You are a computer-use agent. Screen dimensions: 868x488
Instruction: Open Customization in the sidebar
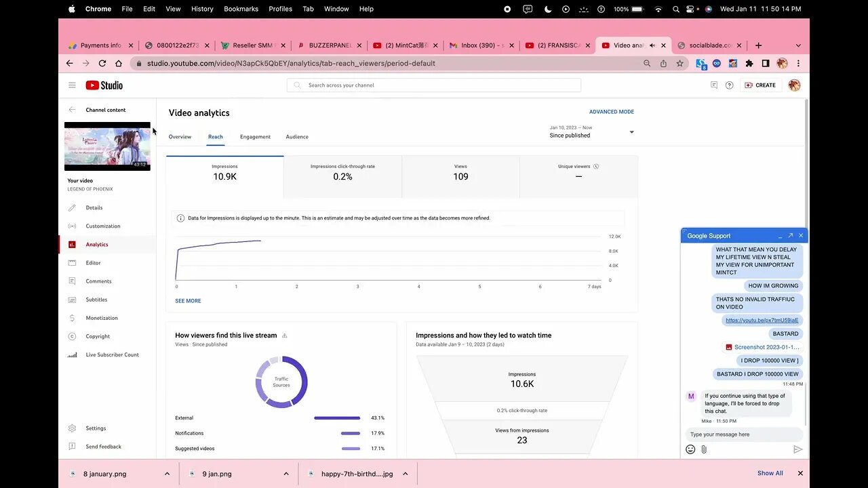(103, 226)
